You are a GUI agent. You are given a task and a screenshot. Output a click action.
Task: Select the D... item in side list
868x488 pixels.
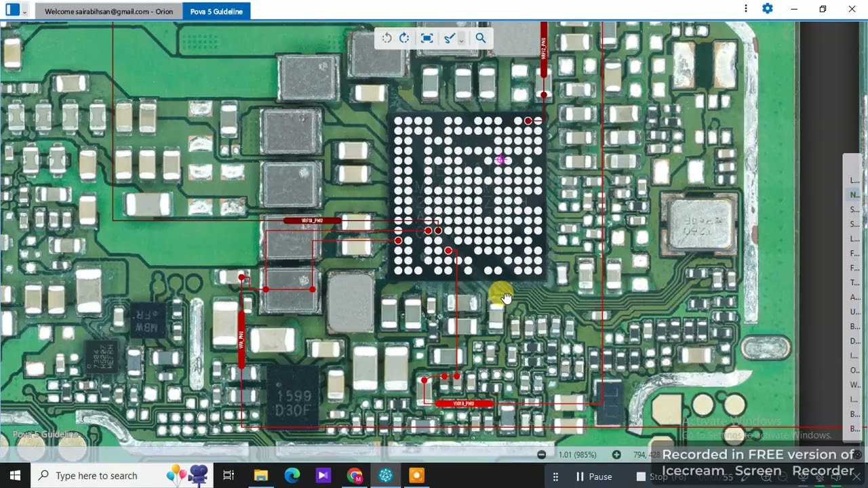(854, 341)
